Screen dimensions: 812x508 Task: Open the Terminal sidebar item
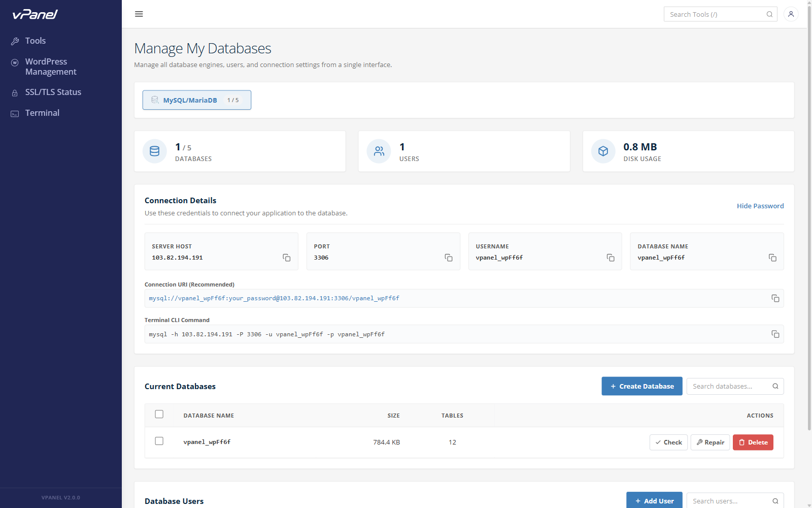[42, 113]
